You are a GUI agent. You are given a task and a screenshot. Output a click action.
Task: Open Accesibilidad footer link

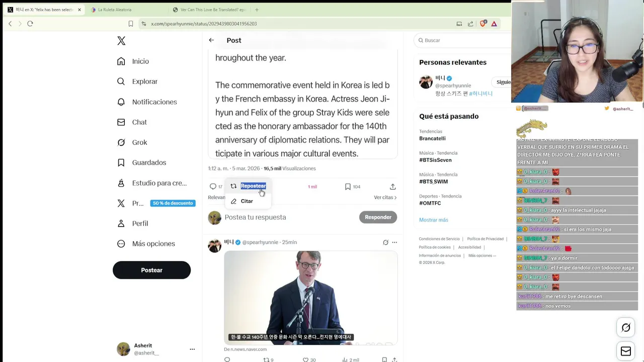click(x=469, y=247)
